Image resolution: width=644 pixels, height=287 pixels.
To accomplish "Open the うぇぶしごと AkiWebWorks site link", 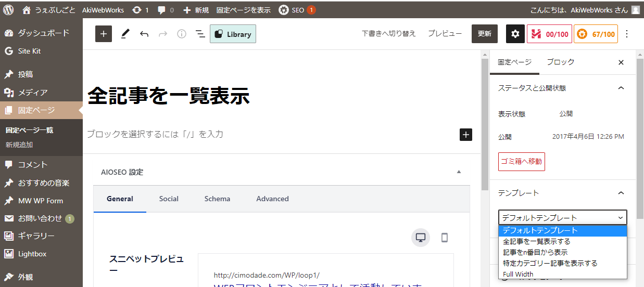I will [74, 10].
